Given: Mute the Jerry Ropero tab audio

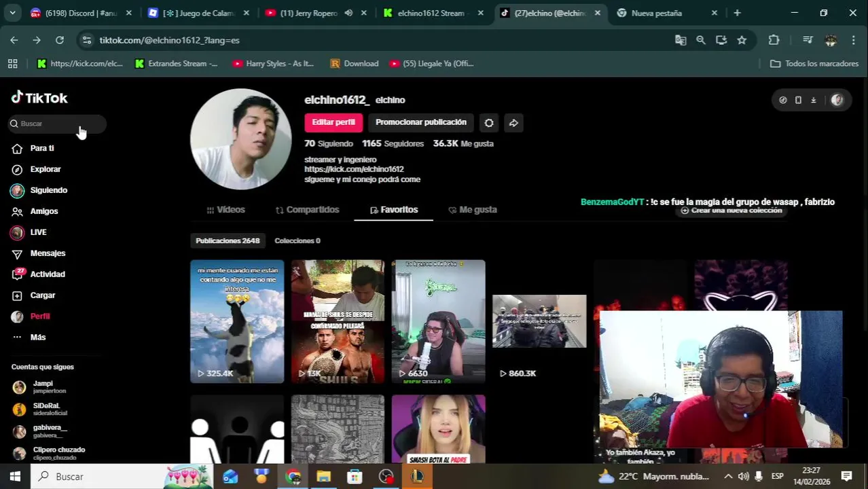Looking at the screenshot, I should click(x=348, y=13).
